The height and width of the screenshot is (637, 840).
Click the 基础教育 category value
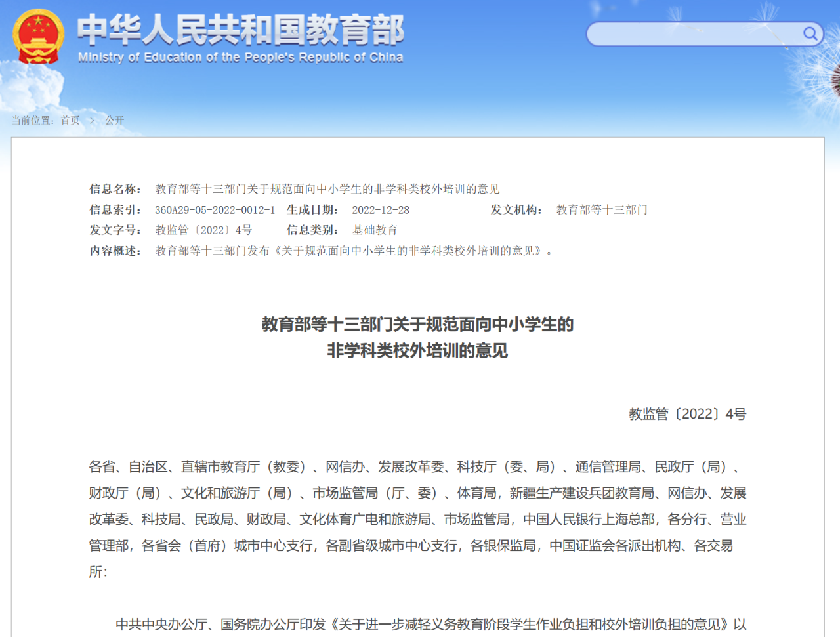click(375, 230)
